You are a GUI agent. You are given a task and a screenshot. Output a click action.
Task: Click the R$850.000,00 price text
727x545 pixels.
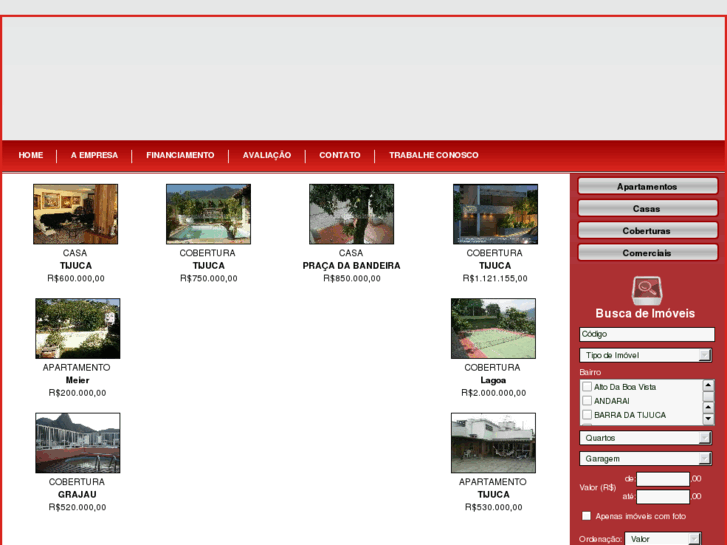[352, 278]
